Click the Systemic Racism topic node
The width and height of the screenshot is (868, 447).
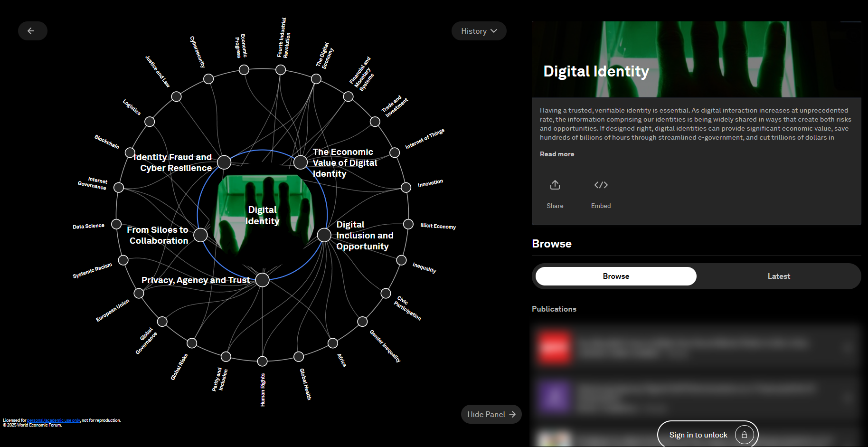tap(123, 260)
